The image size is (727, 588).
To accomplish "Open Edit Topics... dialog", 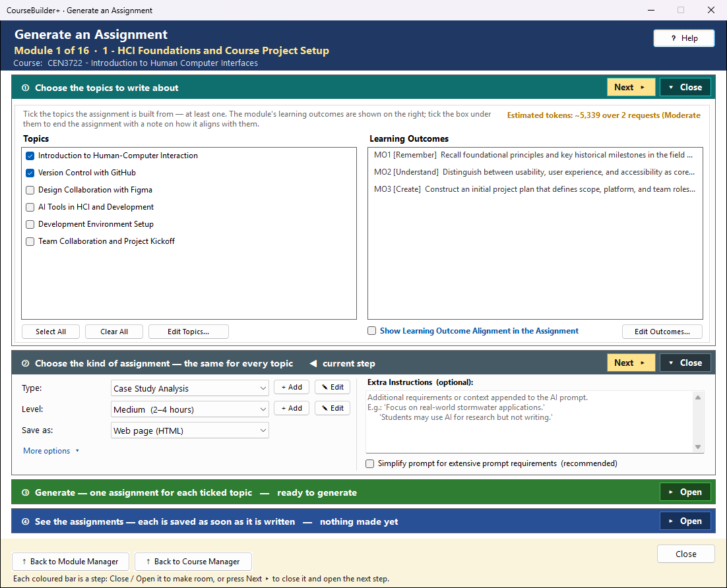I will [x=188, y=332].
